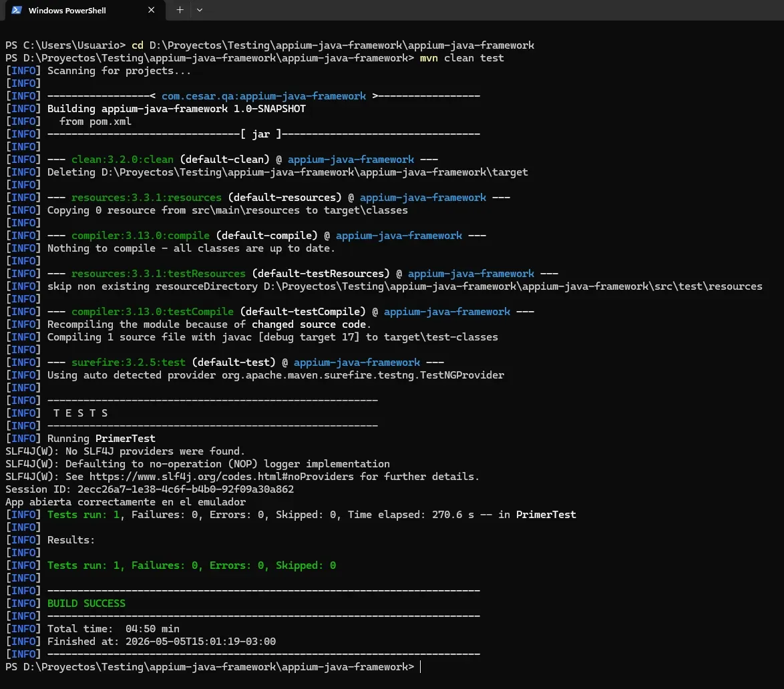Select the Windows PowerShell tab
784x689 pixels.
point(85,11)
